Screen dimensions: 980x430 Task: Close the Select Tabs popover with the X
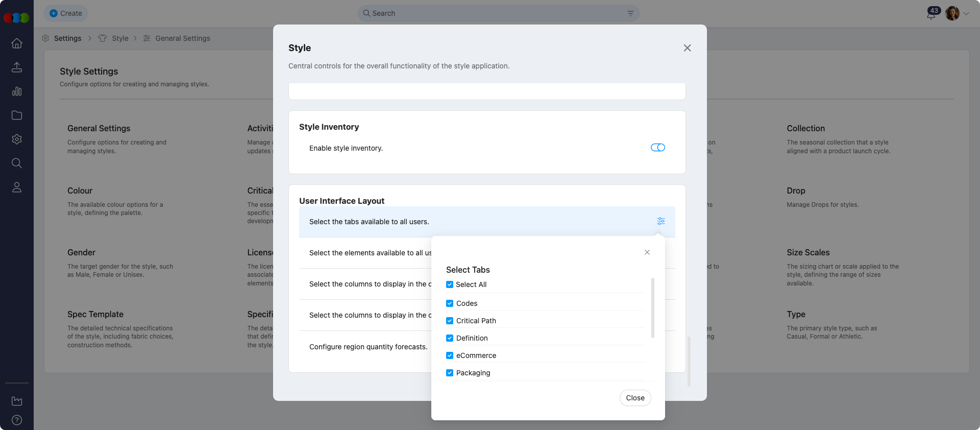[647, 252]
